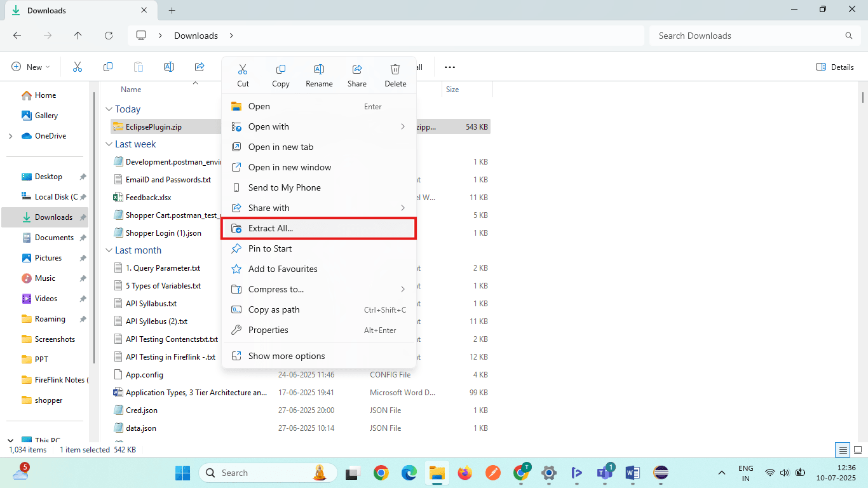The height and width of the screenshot is (488, 868).
Task: Open Microsoft Word from the taskbar
Action: (x=633, y=473)
